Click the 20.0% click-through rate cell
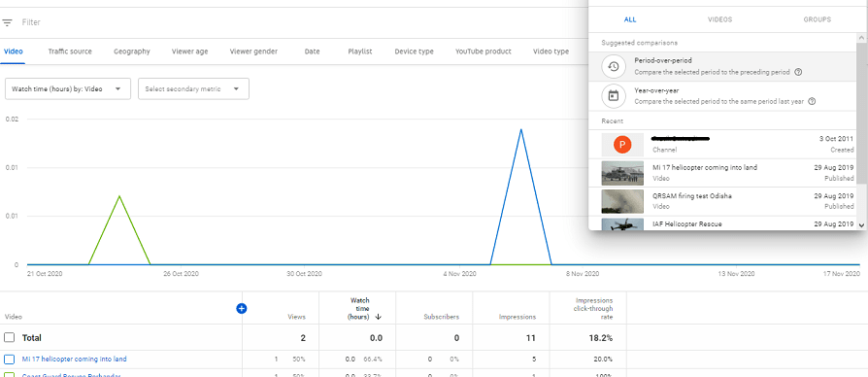Screen dimensions: 868x377 point(603,360)
